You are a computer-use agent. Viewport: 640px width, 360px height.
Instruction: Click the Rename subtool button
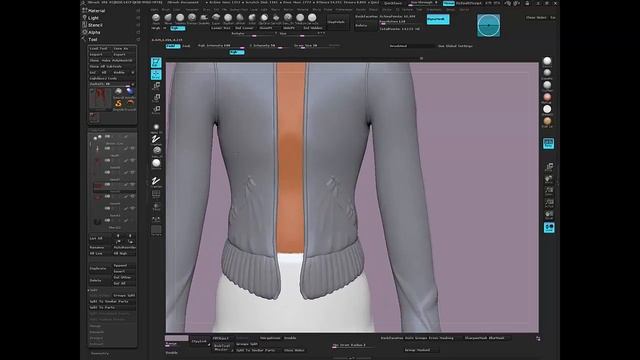tap(100, 247)
